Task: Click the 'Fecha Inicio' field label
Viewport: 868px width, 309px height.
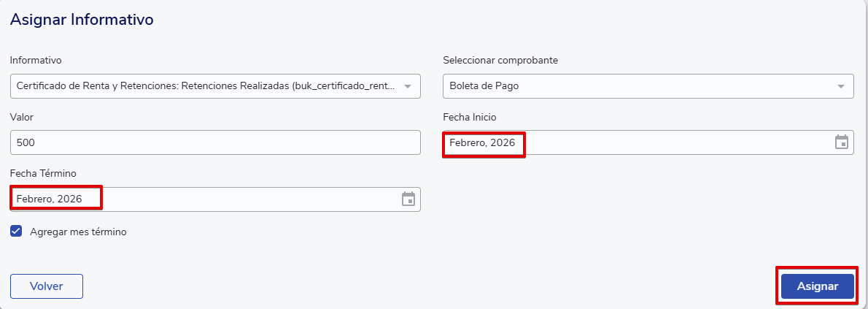Action: [x=470, y=117]
